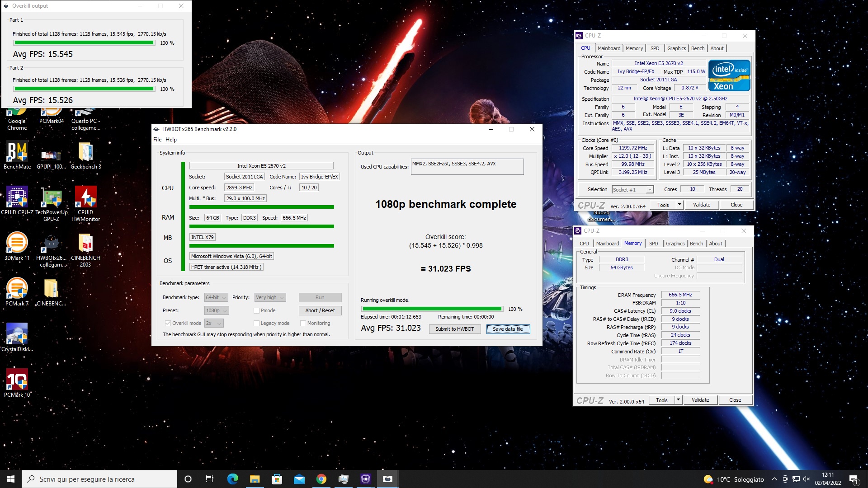Launch CPUID HWMonitor shortcut

click(x=85, y=204)
